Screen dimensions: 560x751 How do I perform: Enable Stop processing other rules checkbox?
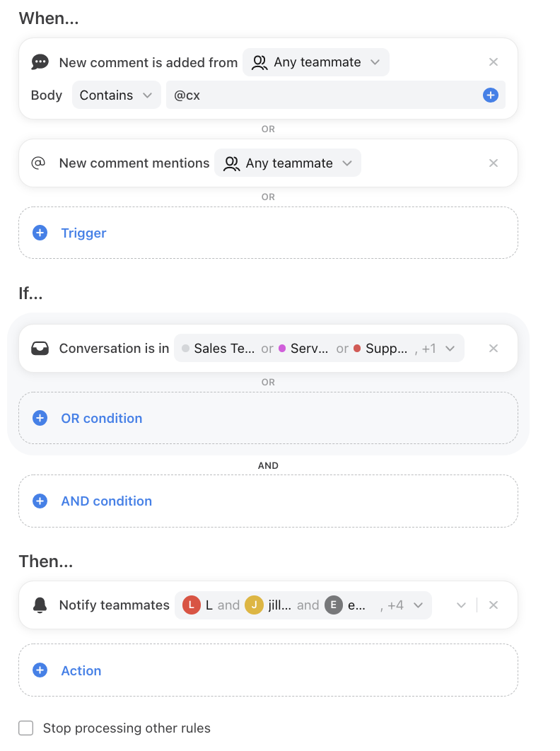tap(26, 728)
